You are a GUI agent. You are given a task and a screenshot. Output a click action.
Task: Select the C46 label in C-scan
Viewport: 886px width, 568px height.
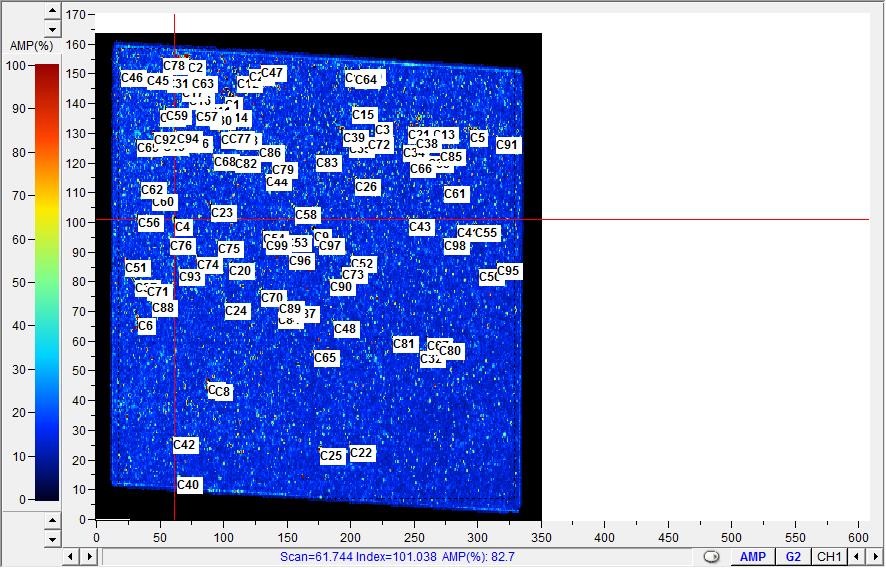tap(132, 78)
